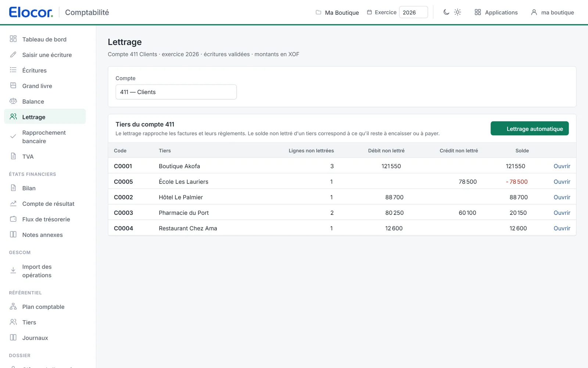Click the list icon beside Écritures
The image size is (588, 368).
[x=13, y=70]
